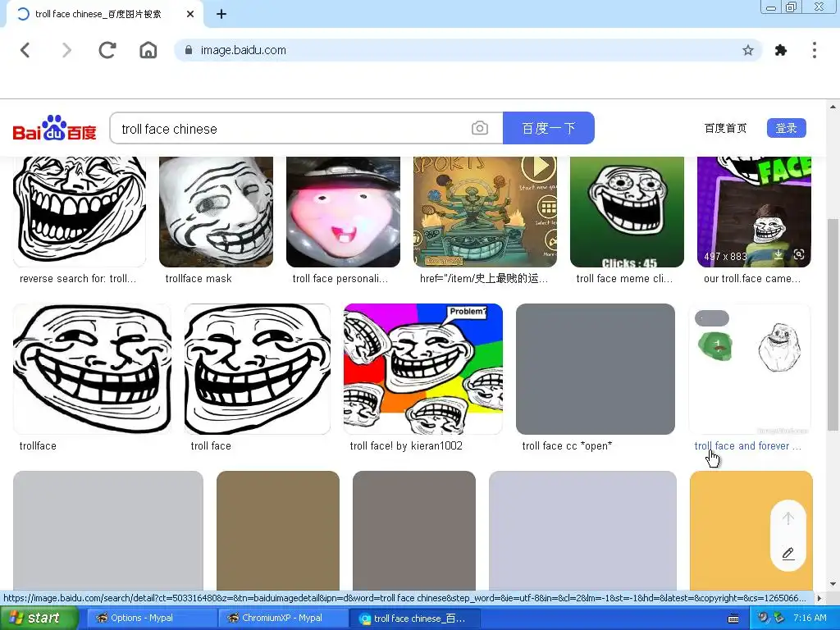Close the troll face chinese tab
The height and width of the screenshot is (630, 840).
[190, 15]
